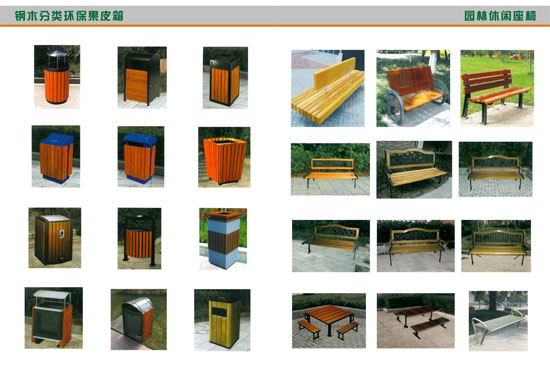550x373 pixels.
Task: Open the bin with curved blue swing lid
Action: point(141,156)
